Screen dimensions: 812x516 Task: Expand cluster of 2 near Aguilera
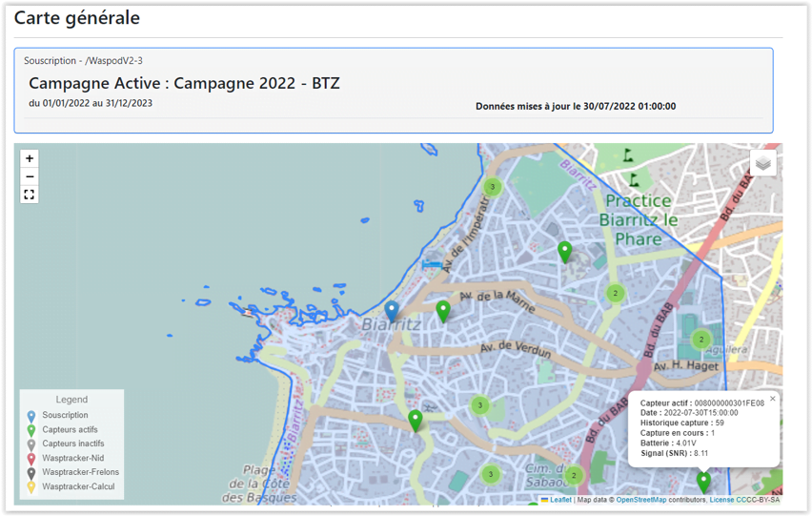[701, 340]
